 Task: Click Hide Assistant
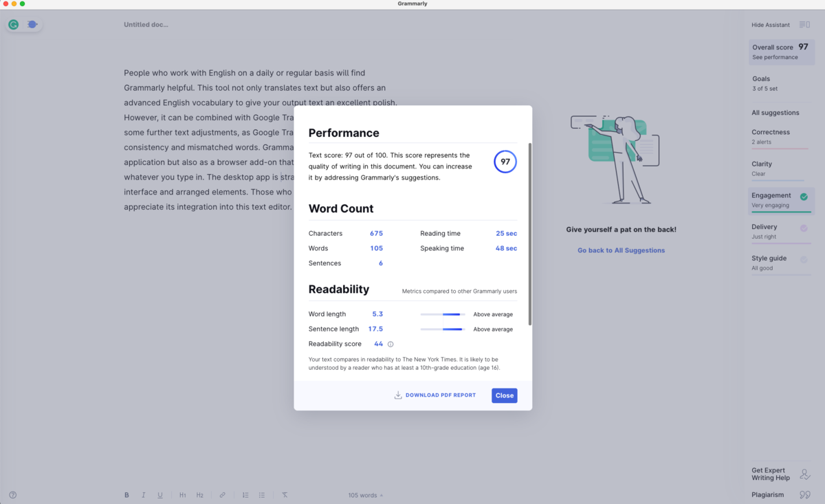tap(771, 25)
